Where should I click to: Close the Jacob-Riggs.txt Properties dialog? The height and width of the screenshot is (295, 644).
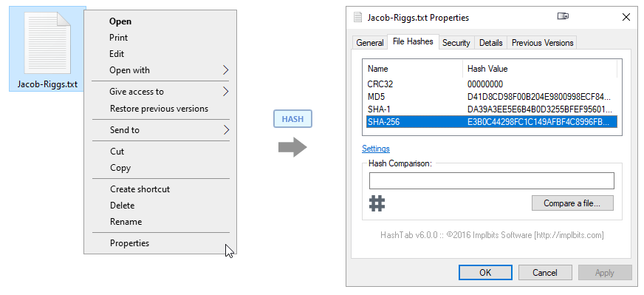tap(626, 17)
